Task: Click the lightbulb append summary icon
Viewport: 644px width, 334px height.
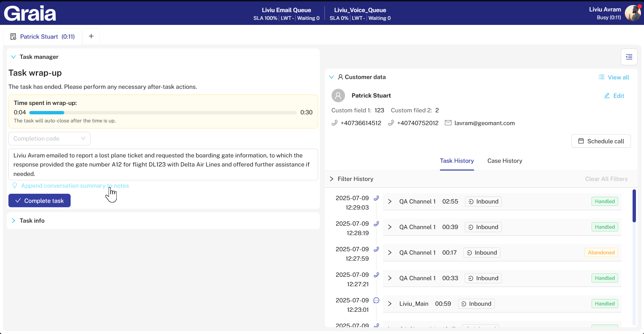Action: (x=15, y=186)
